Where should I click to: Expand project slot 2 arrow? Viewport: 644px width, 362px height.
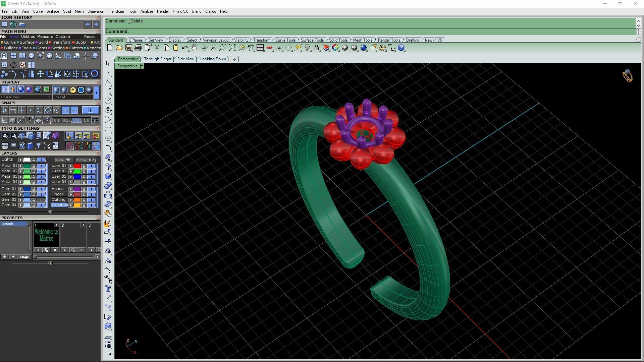point(83,225)
